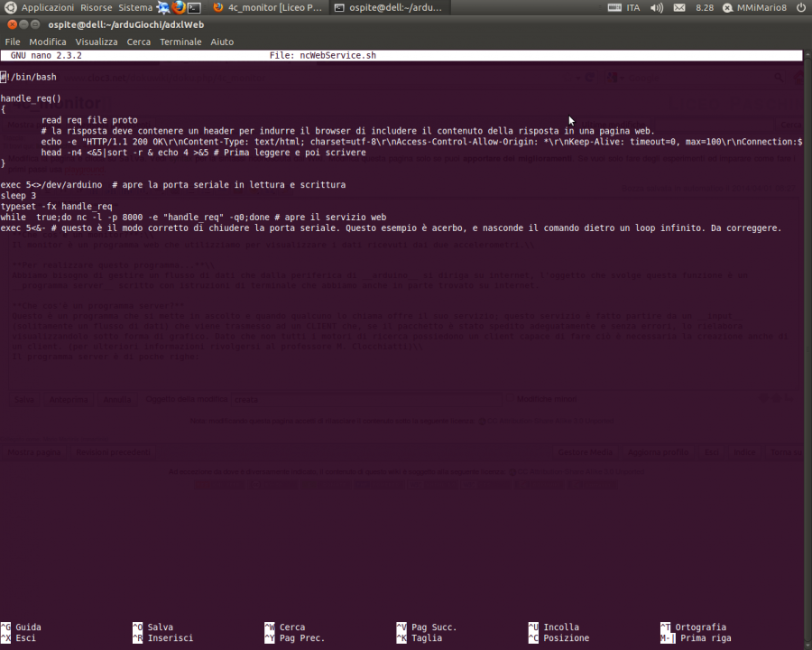Screen dimensions: 812x650
Task: Click the '^C Posizione' nano shortcut
Action: [558, 638]
